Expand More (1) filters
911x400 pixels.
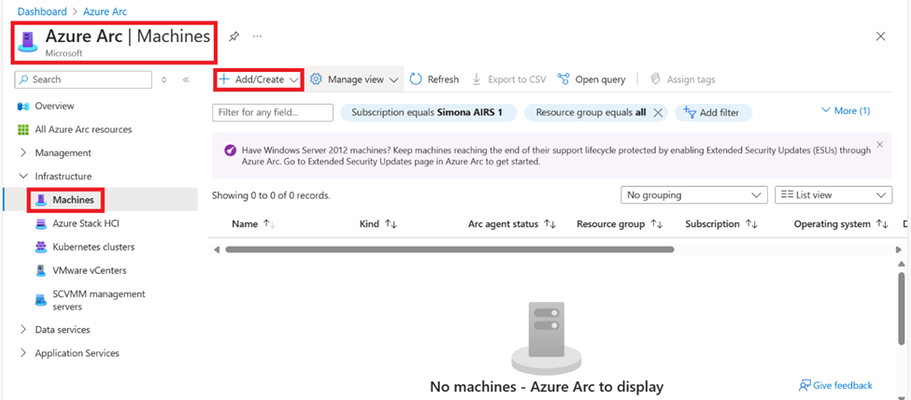846,110
